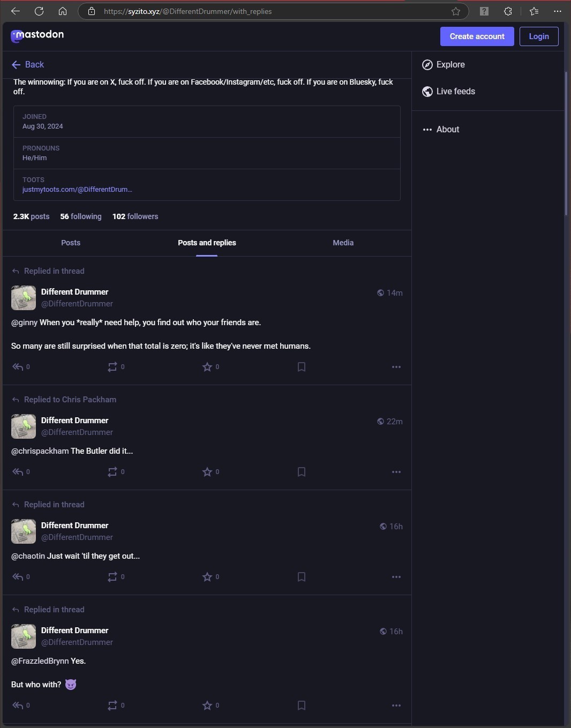The height and width of the screenshot is (728, 571).
Task: Click the page's vertical scrollbar
Action: (x=566, y=144)
